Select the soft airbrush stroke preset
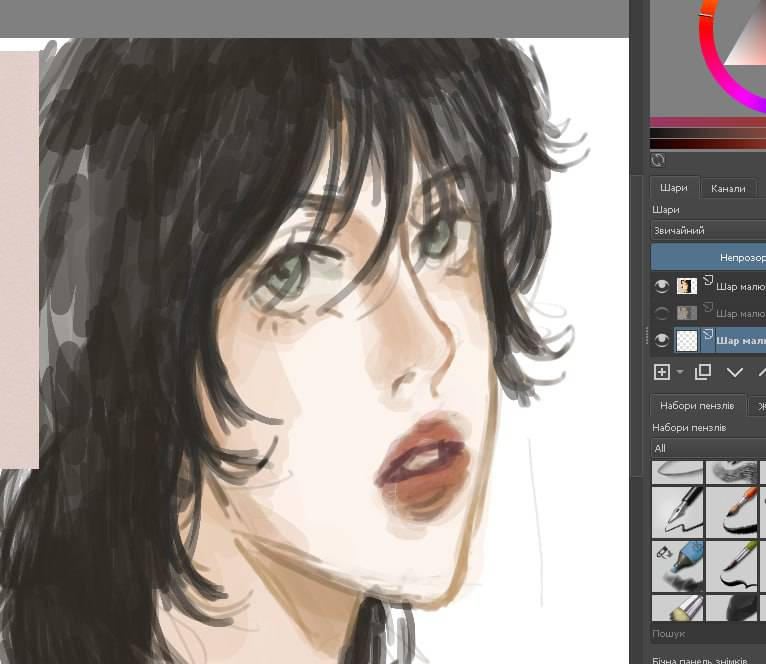 coord(678,472)
